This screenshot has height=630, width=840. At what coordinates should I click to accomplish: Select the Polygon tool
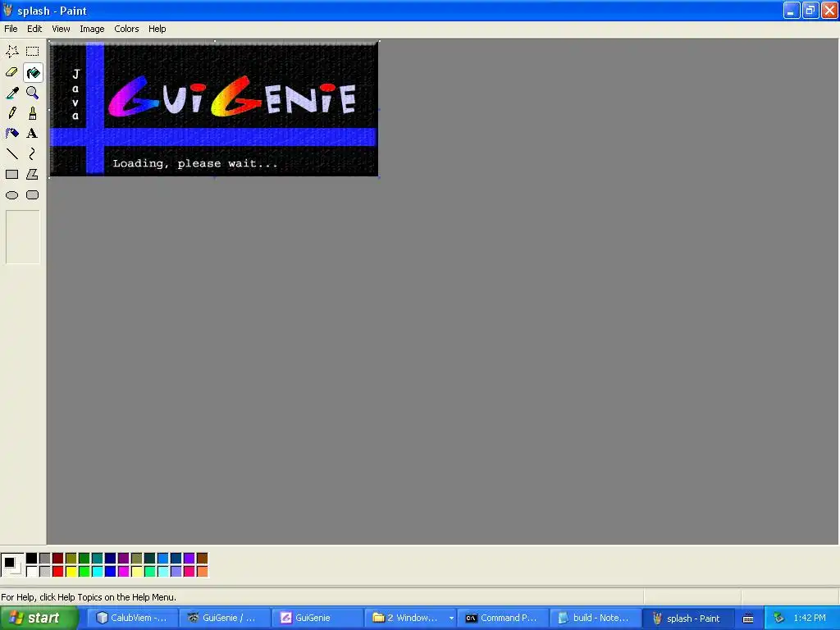[33, 174]
